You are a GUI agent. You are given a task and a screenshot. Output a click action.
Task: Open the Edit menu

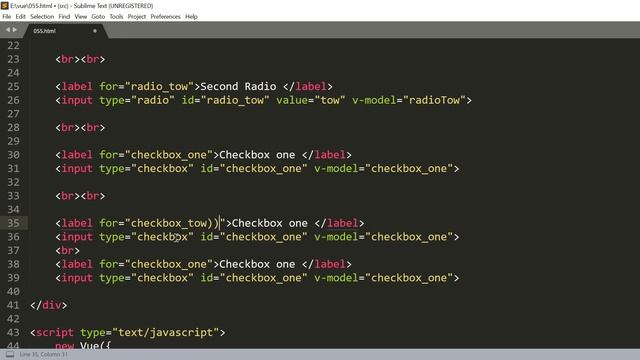(x=20, y=17)
